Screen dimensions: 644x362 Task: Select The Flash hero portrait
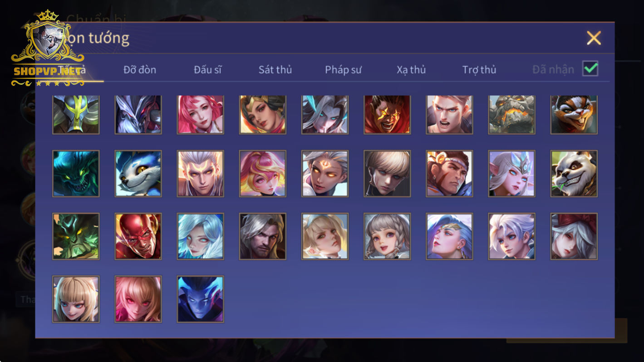[x=138, y=236]
